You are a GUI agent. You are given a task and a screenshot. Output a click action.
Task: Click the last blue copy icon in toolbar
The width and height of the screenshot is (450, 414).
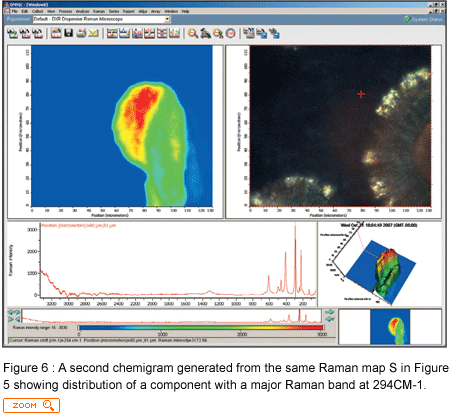point(274,33)
